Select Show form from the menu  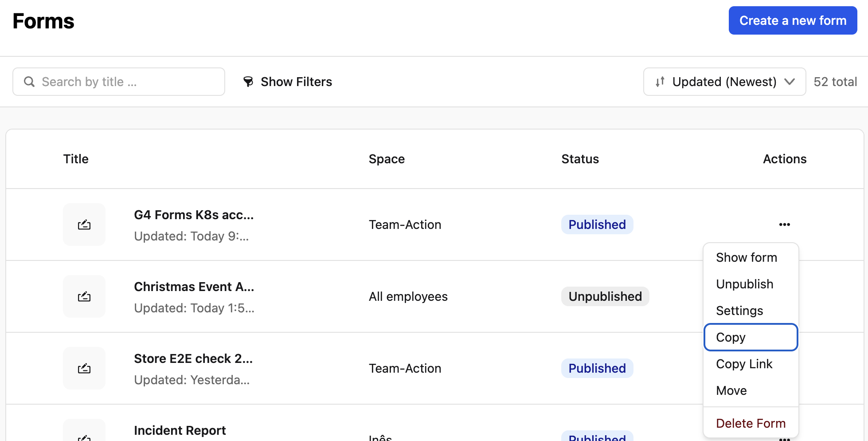[751, 257]
